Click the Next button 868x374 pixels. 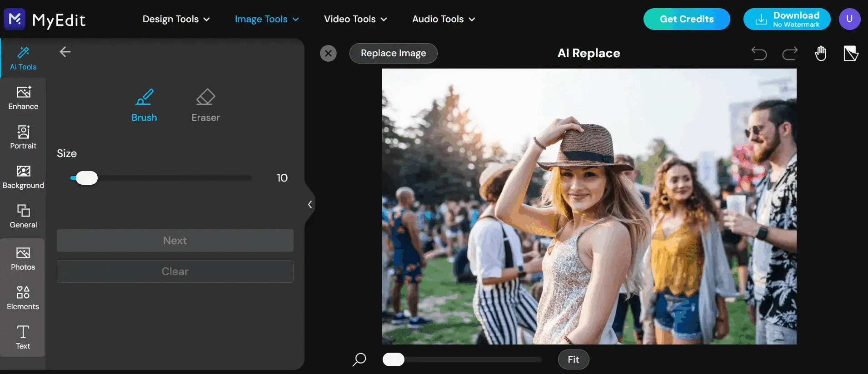click(175, 241)
